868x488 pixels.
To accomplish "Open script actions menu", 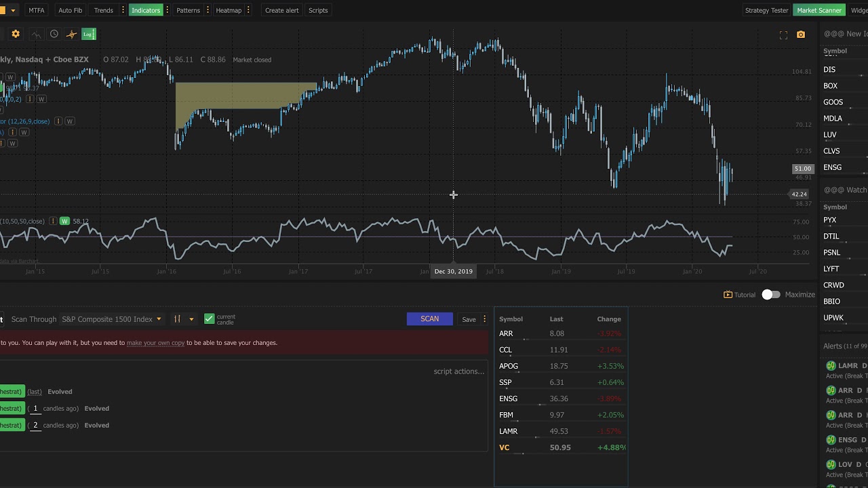I will [x=459, y=371].
